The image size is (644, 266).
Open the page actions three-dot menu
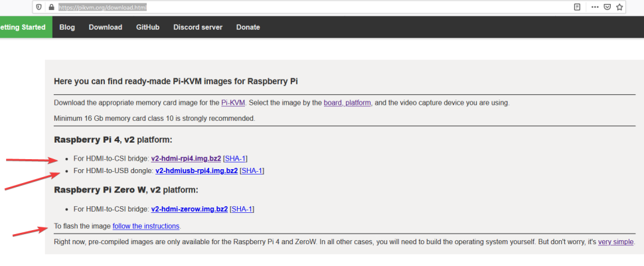pos(594,7)
